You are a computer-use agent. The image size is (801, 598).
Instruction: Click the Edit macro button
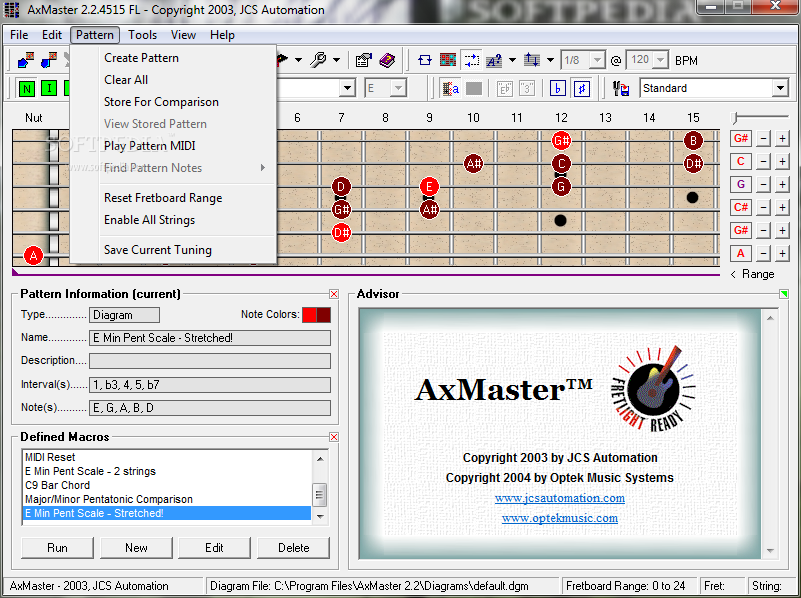click(215, 548)
